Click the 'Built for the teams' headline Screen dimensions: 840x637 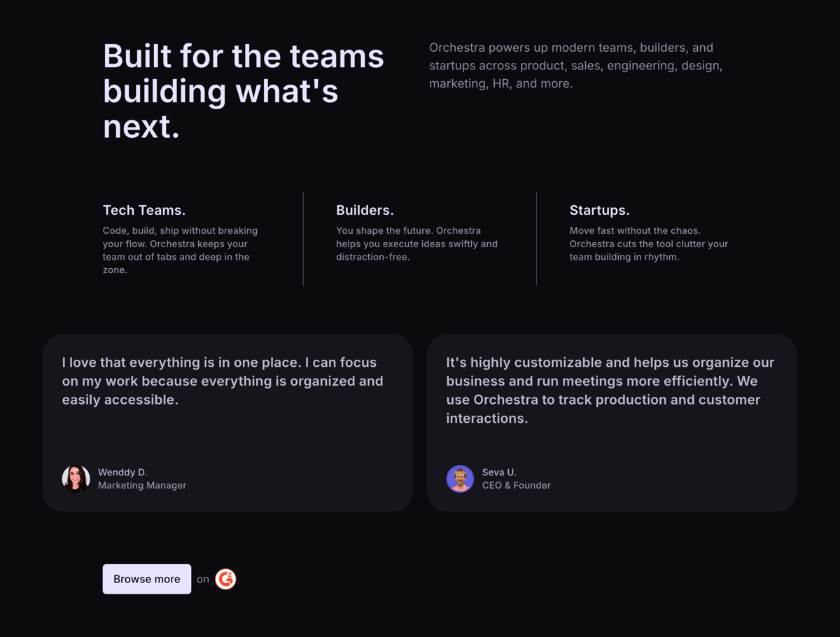[243, 91]
